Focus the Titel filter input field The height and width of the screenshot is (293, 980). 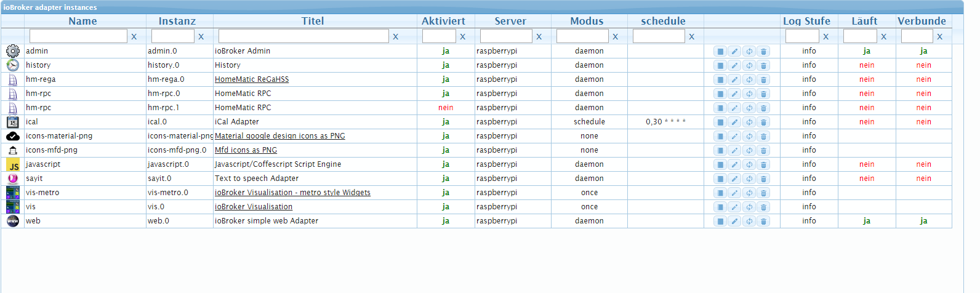tap(303, 36)
